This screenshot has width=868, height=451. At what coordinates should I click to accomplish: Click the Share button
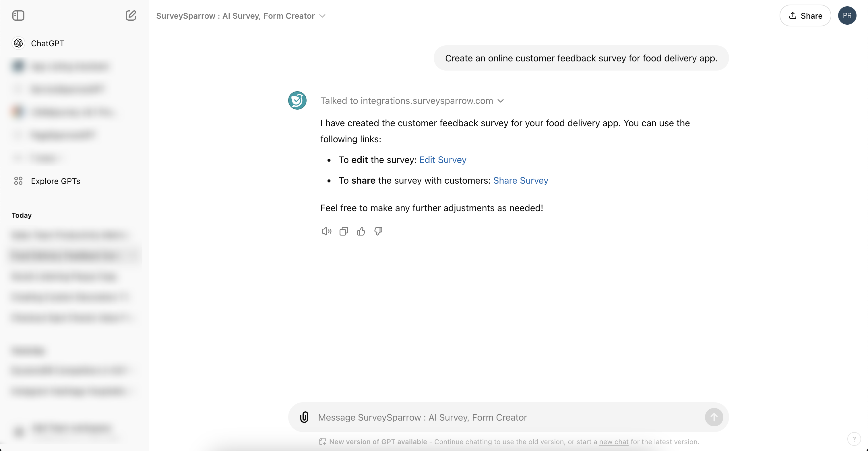click(x=805, y=15)
